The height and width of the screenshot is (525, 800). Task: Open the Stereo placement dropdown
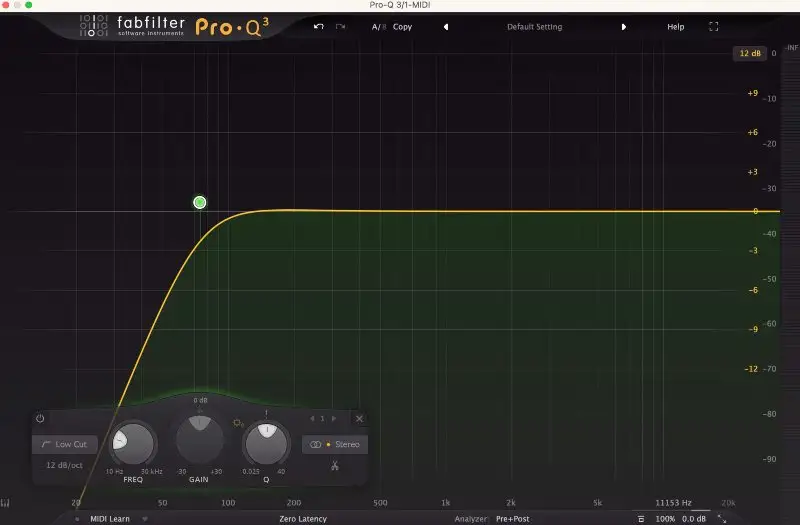coord(336,444)
